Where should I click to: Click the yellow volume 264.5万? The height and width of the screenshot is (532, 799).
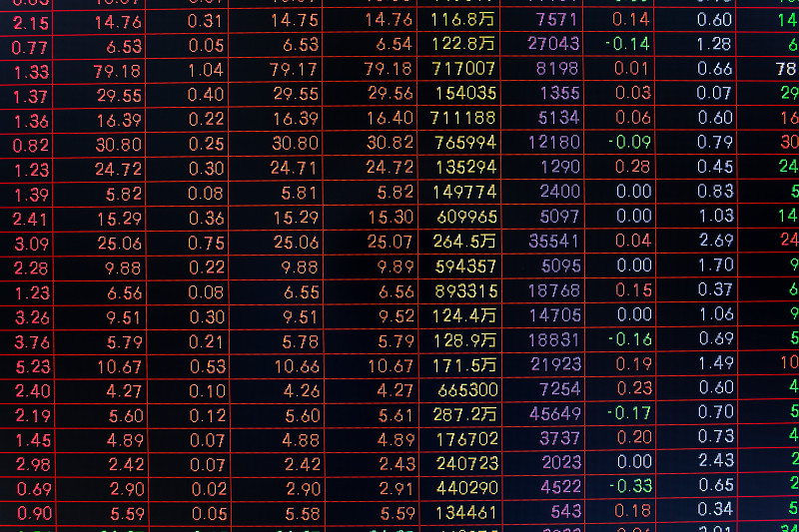click(x=463, y=242)
